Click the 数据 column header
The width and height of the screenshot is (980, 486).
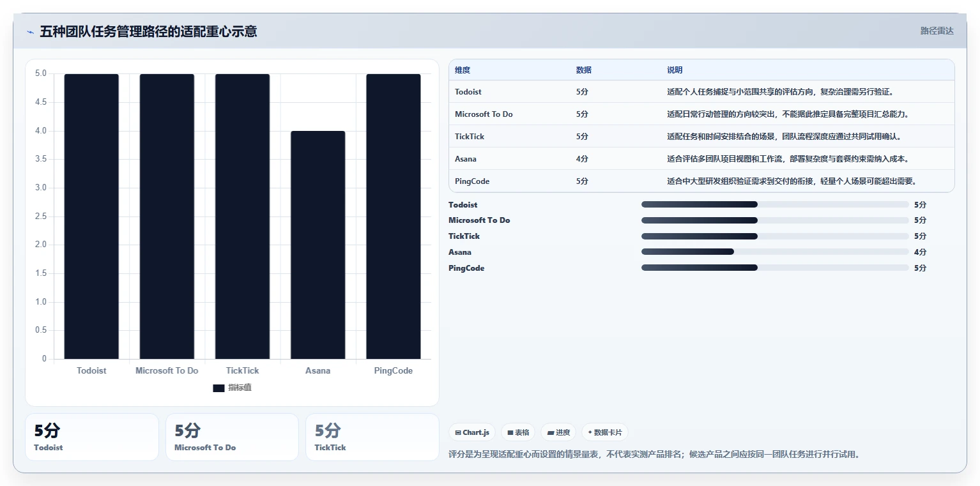(583, 70)
